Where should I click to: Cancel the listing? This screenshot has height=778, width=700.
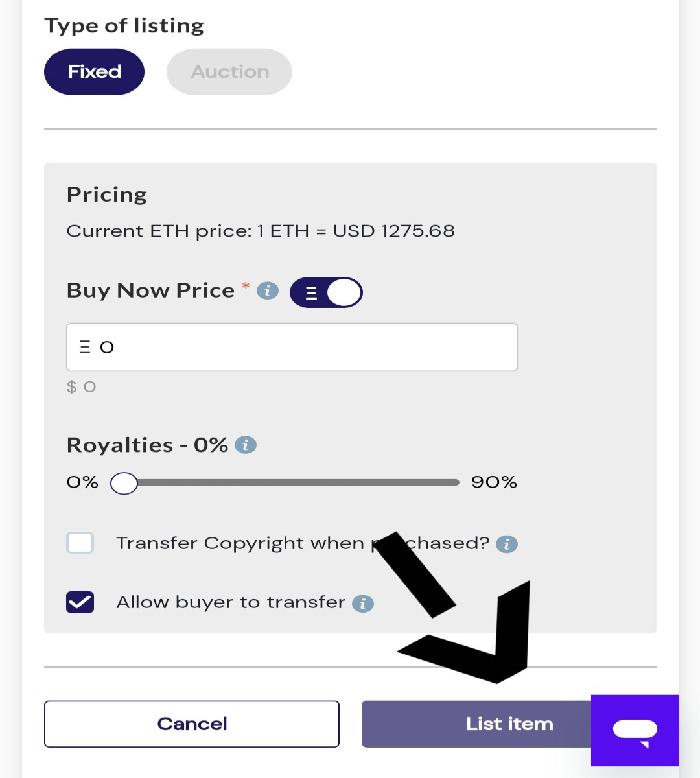coord(192,724)
